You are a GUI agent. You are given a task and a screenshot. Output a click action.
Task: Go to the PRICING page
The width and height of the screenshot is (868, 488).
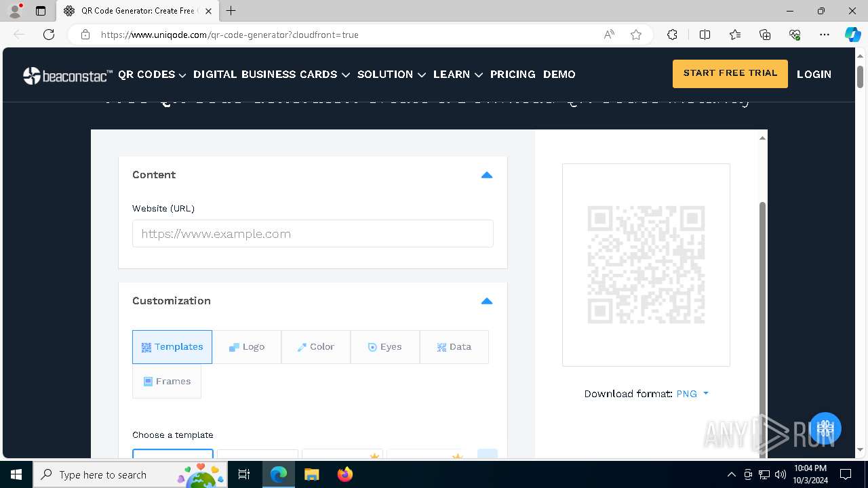[x=513, y=75]
